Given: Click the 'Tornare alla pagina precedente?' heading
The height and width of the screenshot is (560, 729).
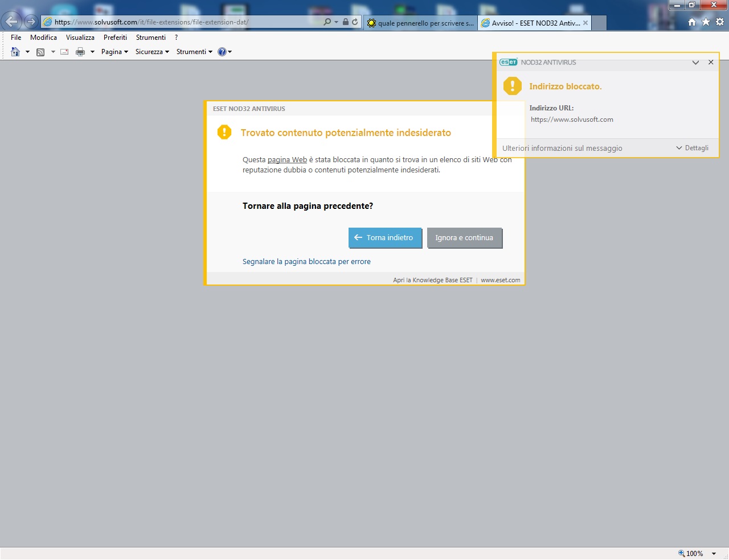Looking at the screenshot, I should tap(308, 206).
